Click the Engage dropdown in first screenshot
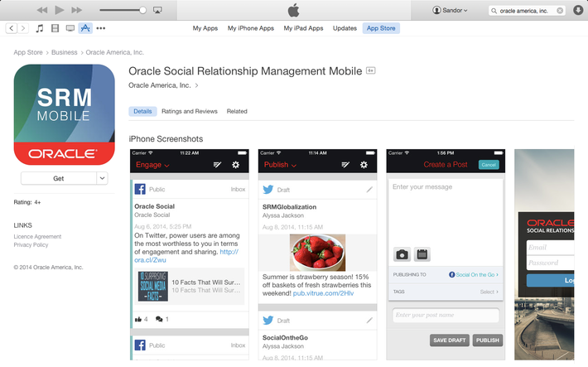The image size is (588, 367). click(x=152, y=165)
